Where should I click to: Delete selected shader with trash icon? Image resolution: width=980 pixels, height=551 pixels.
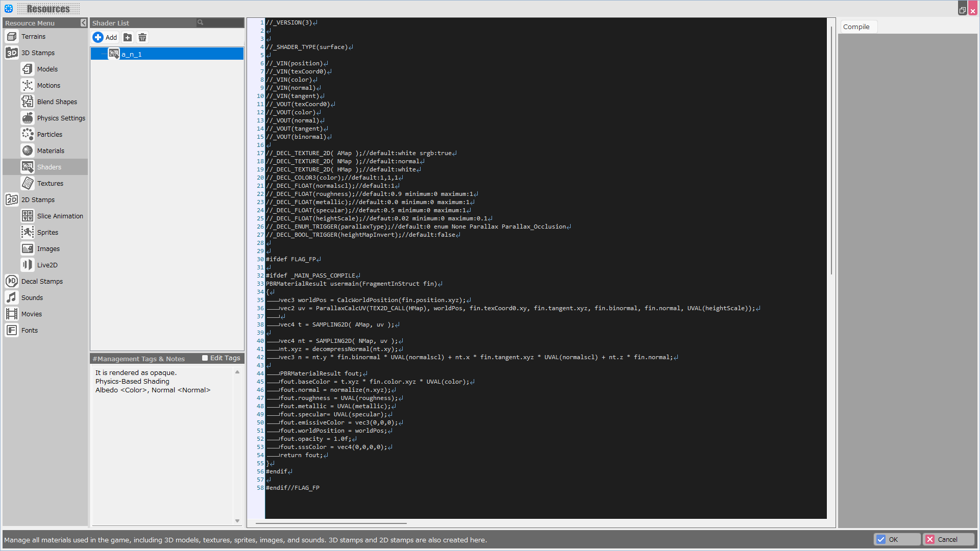coord(142,37)
